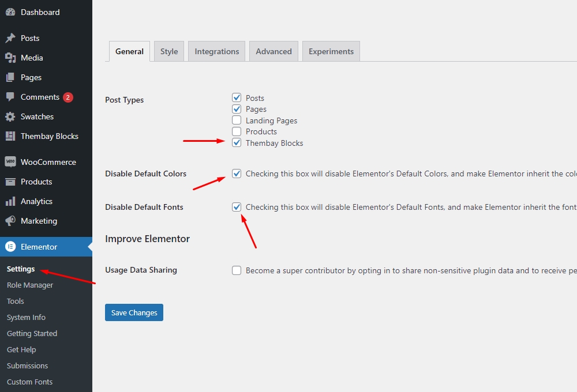Enable the Landing Pages post type checkbox
This screenshot has height=392, width=577.
point(237,120)
